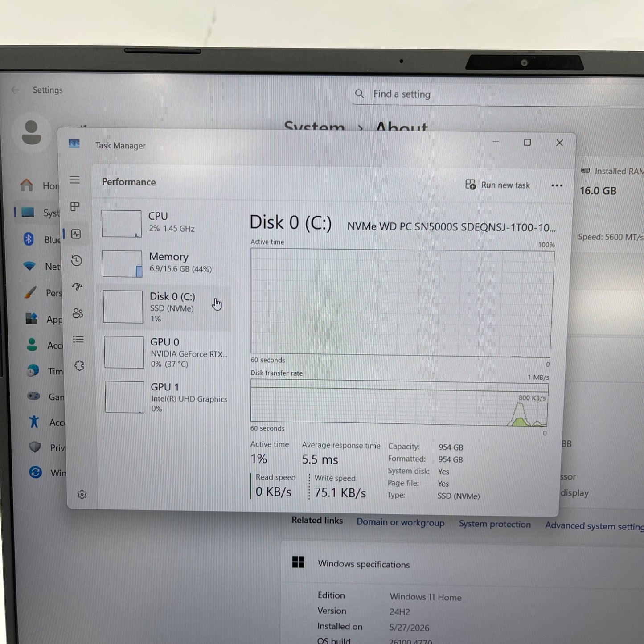
Task: Open the Processes page icon in Task Manager
Action: [x=75, y=206]
